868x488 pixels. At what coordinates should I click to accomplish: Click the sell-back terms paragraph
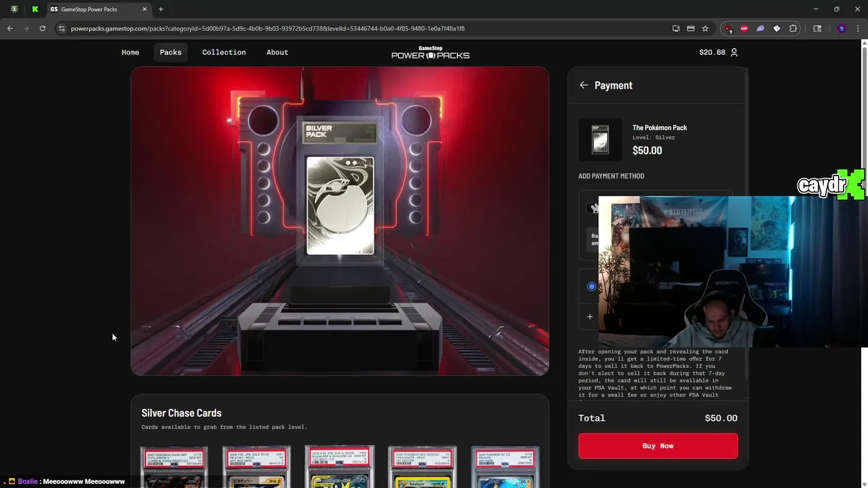655,373
